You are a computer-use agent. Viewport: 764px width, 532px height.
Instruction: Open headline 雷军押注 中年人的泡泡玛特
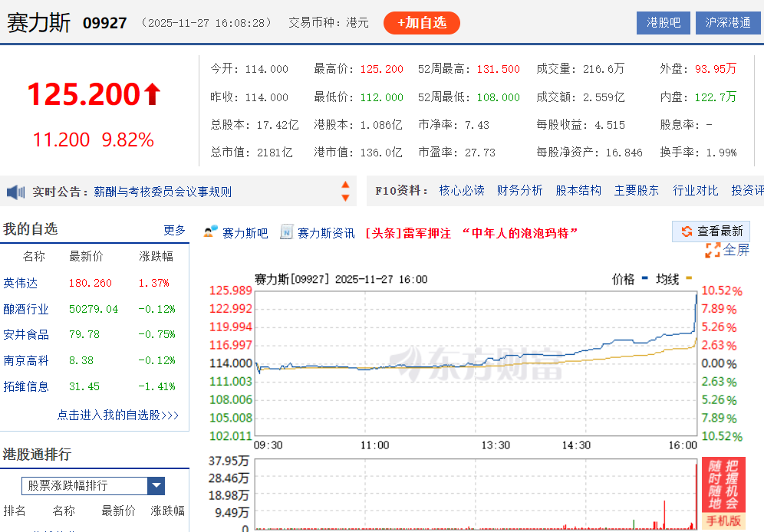point(472,233)
